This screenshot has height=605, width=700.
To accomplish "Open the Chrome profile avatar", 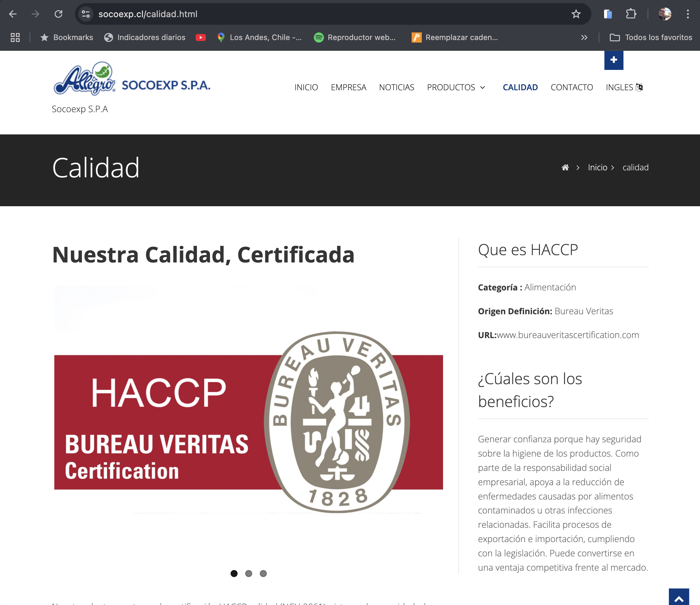I will pyautogui.click(x=664, y=14).
